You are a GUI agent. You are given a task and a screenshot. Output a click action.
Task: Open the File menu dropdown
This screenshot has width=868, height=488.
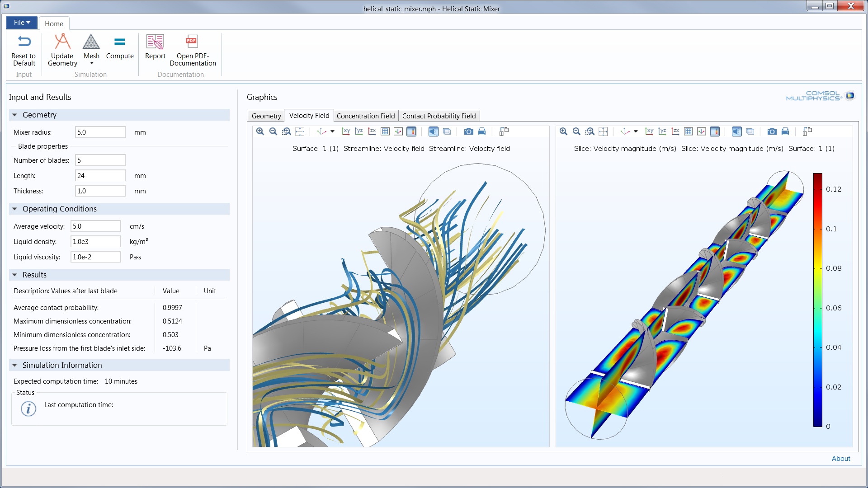tap(21, 22)
